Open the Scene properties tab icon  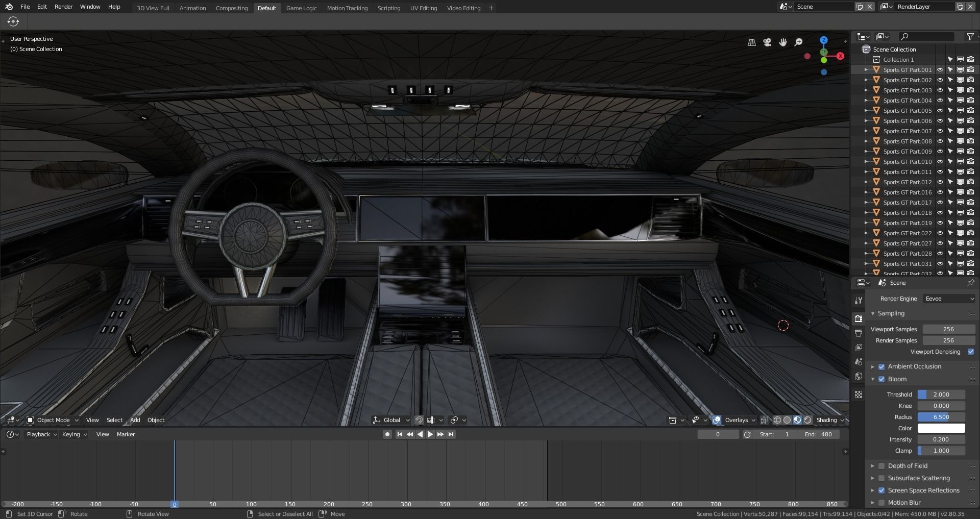click(859, 361)
